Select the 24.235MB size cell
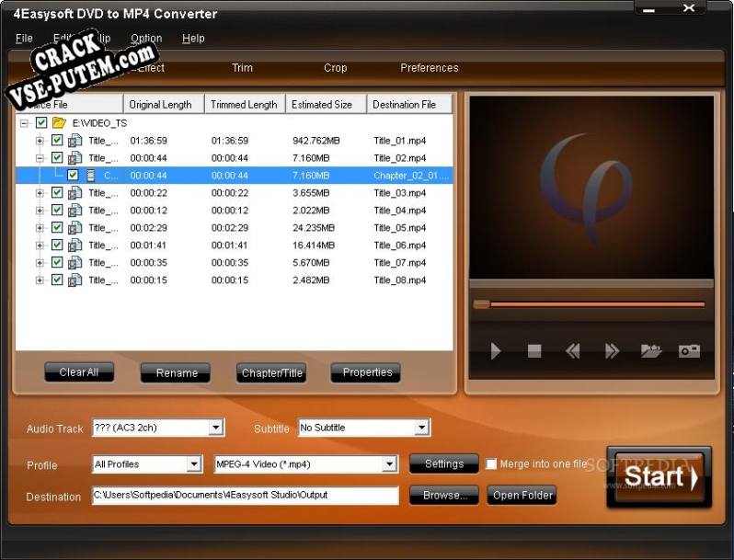734x560 pixels. (314, 228)
